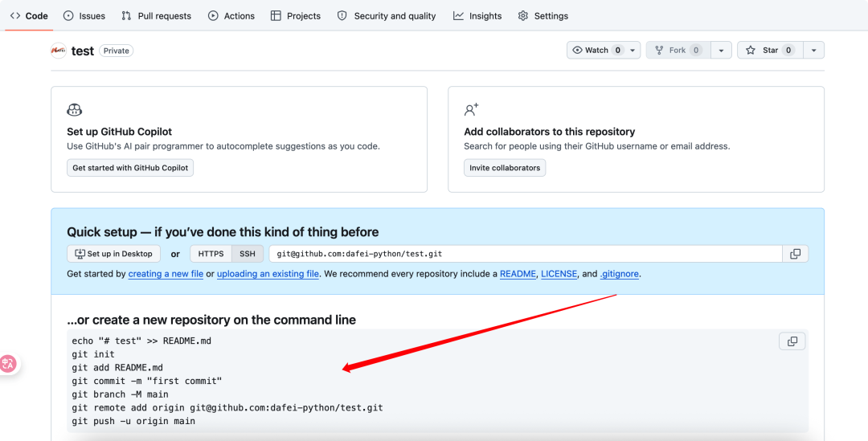The height and width of the screenshot is (441, 868).
Task: Click the Quick setup heading
Action: [223, 232]
